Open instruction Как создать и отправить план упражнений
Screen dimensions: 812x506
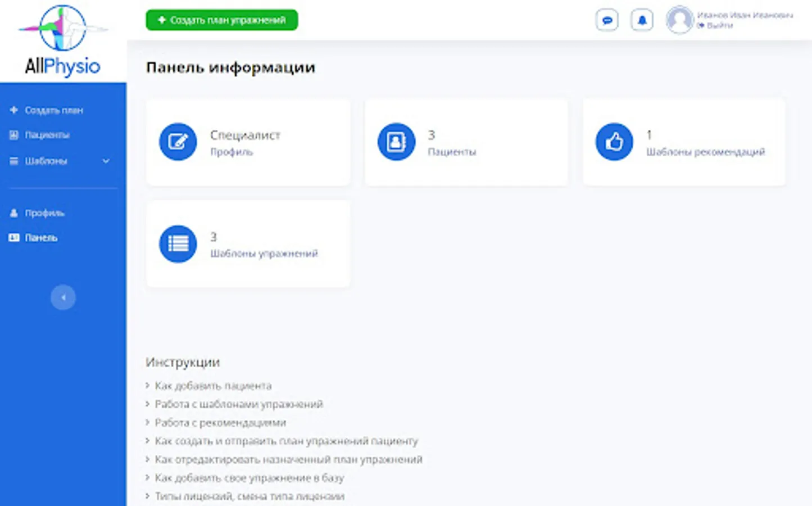tap(287, 441)
